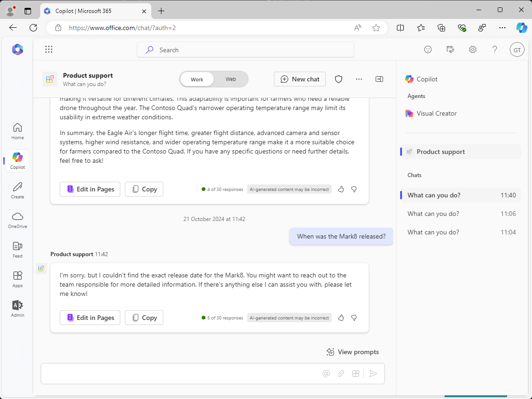
Task: Open the plugins icon in message box
Action: coord(356,374)
